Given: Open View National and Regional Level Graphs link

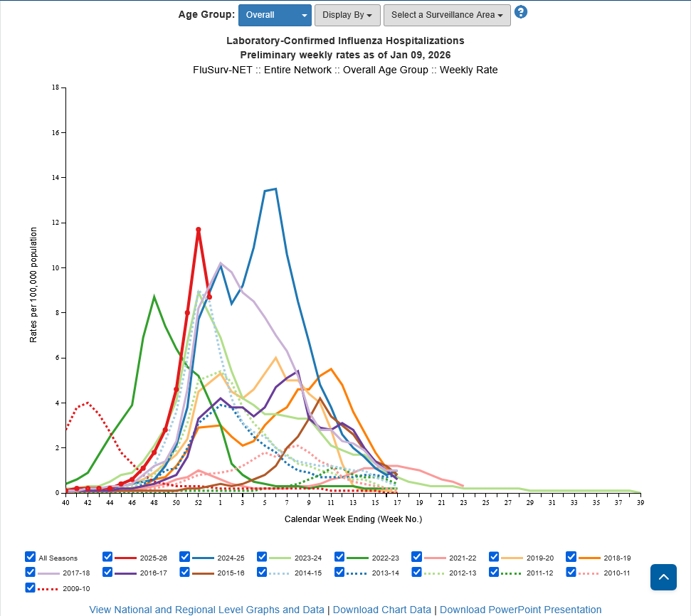Looking at the screenshot, I should (206, 610).
